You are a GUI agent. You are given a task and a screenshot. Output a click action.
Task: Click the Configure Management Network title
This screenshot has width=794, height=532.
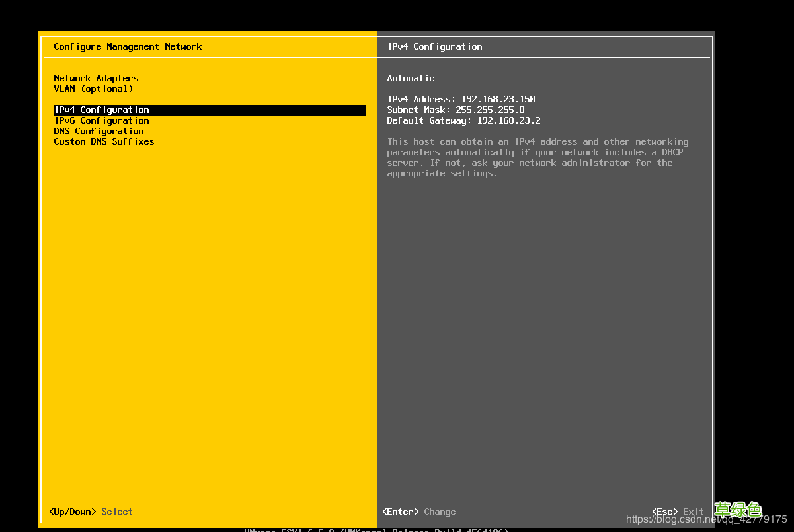pos(128,47)
